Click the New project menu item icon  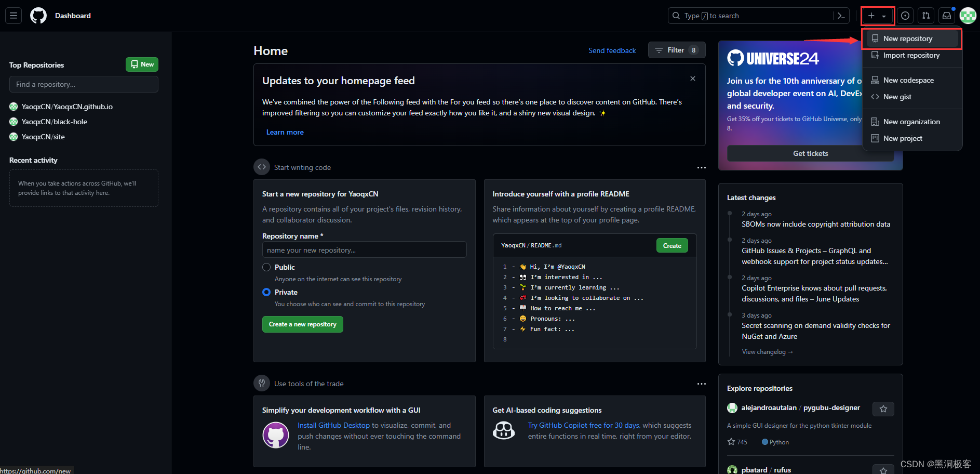coord(875,138)
